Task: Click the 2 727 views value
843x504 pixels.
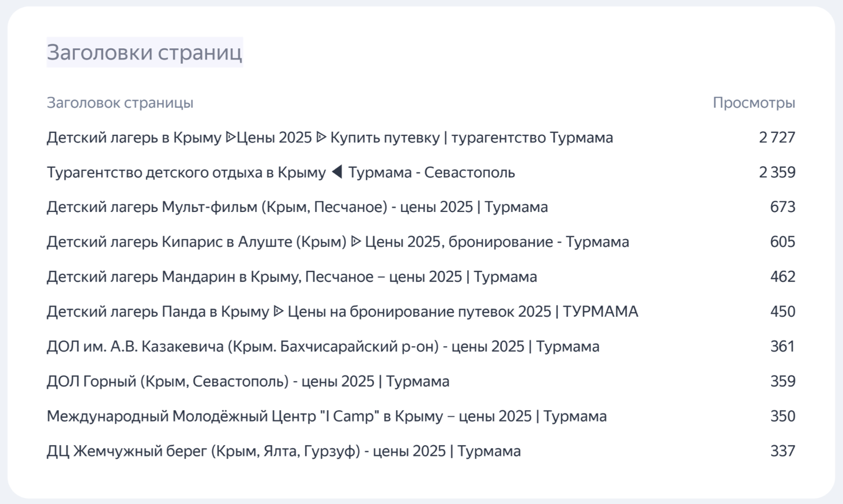Action: [x=776, y=137]
